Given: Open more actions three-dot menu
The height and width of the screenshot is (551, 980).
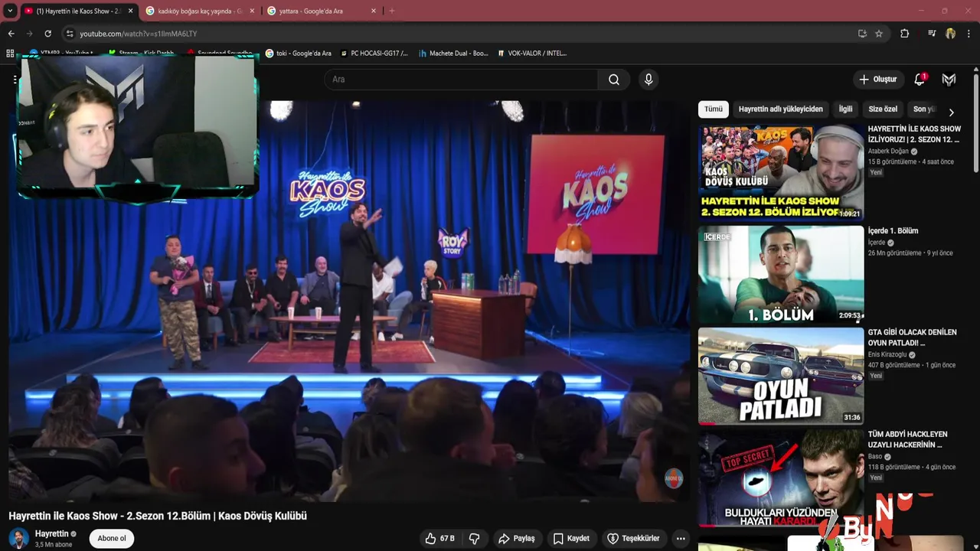Looking at the screenshot, I should coord(681,539).
